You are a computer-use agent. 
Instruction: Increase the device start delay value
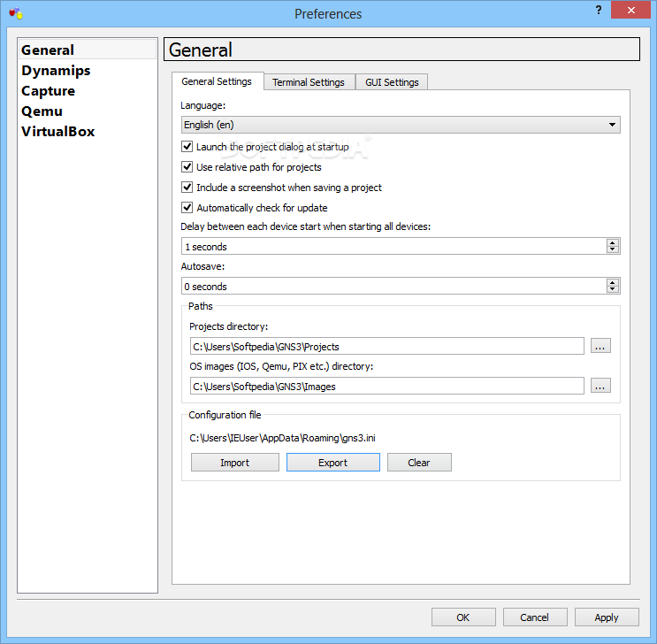(x=613, y=242)
